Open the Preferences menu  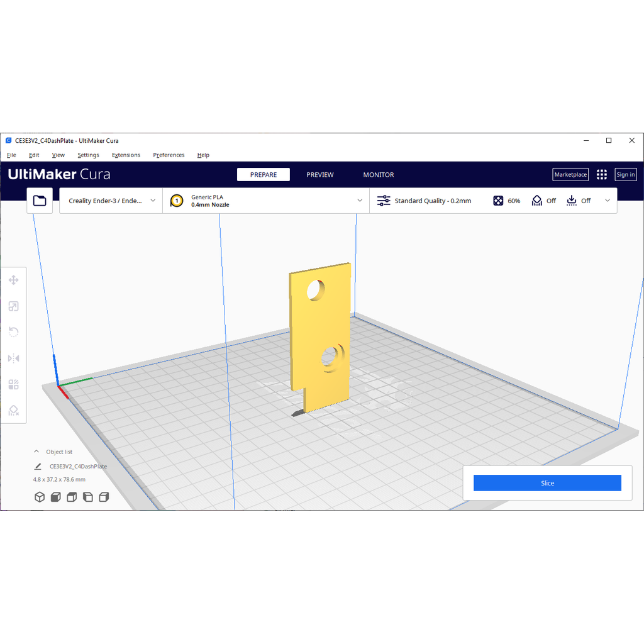[x=169, y=155]
